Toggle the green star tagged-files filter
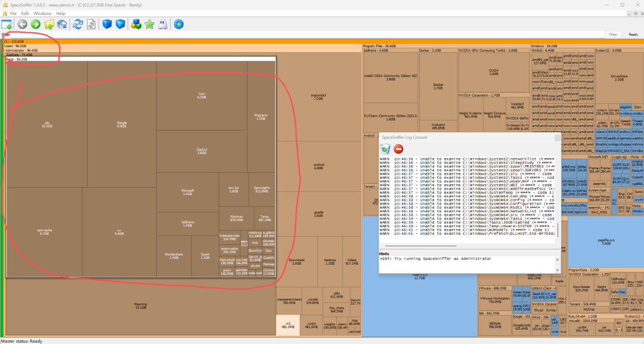644x344 pixels. point(150,24)
